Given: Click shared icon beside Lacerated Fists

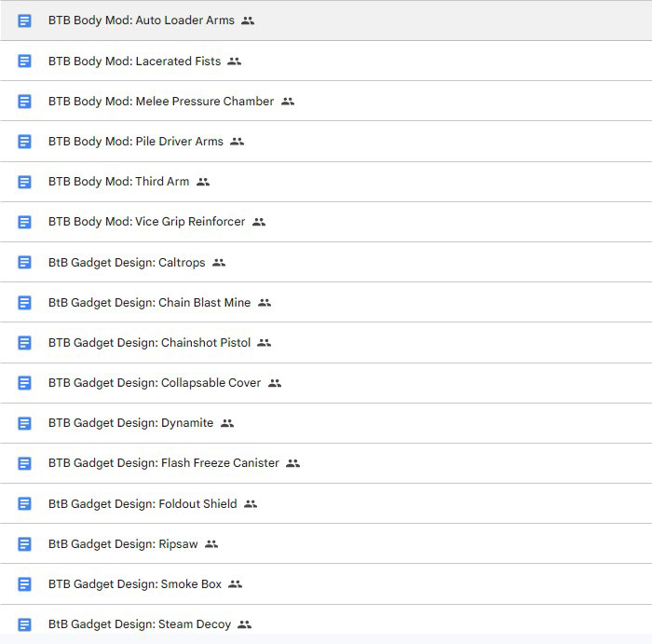Looking at the screenshot, I should pyautogui.click(x=235, y=62).
